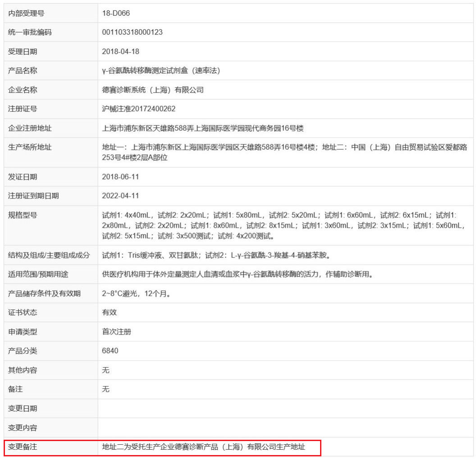Click the highlighted 地址二为受托生产企业 remark text
This screenshot has width=476, height=460.
click(x=204, y=447)
